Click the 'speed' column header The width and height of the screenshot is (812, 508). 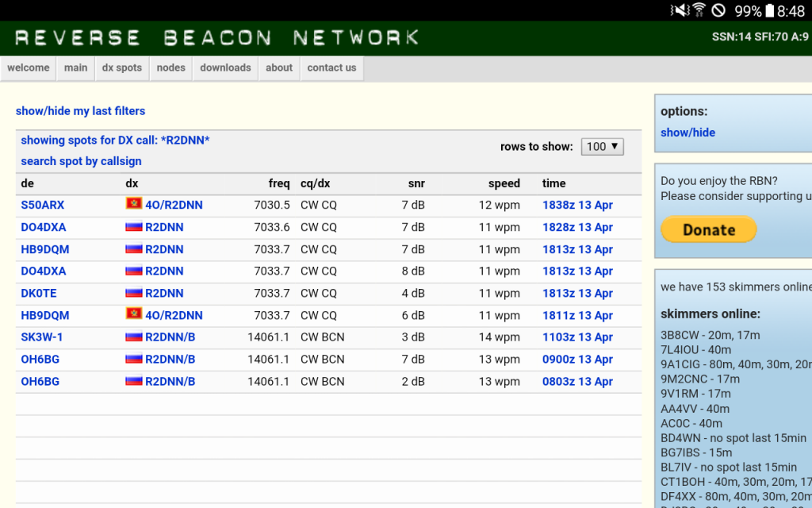coord(504,183)
